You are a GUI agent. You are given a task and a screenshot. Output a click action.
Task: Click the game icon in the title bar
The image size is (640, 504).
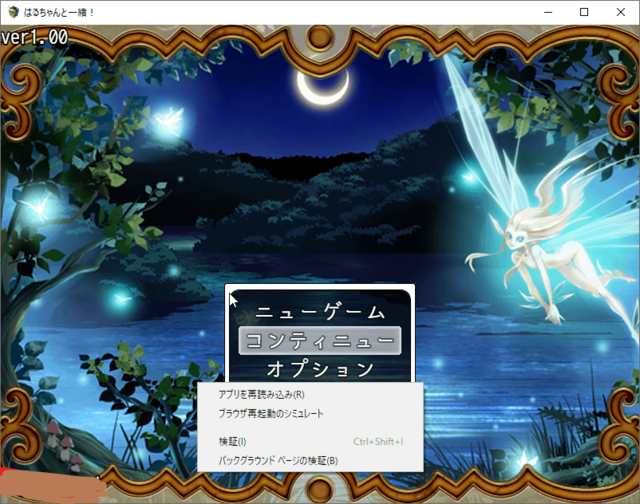13,12
